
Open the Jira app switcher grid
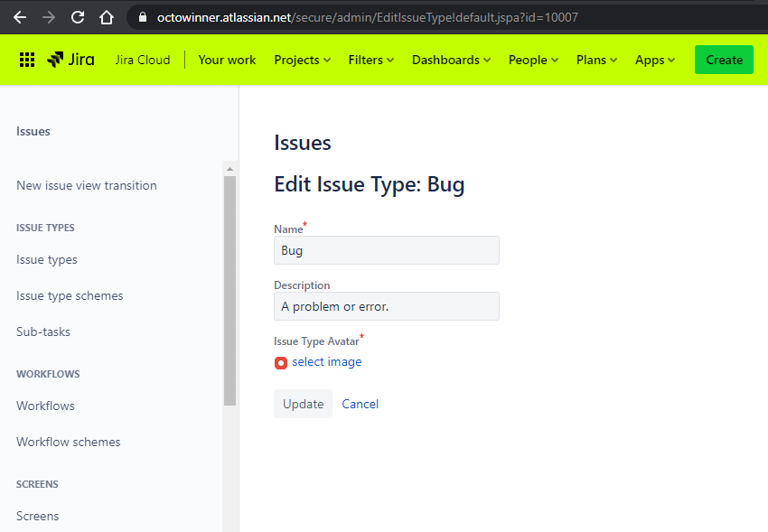27,60
